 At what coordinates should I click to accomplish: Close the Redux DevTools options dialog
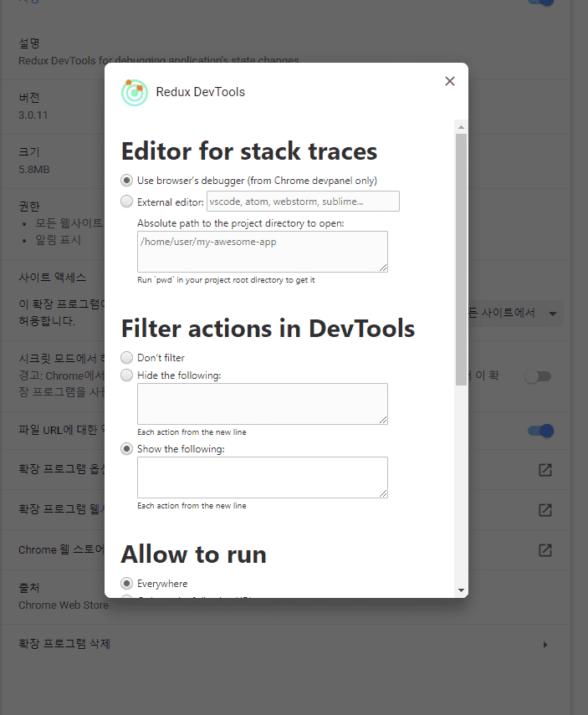click(450, 81)
